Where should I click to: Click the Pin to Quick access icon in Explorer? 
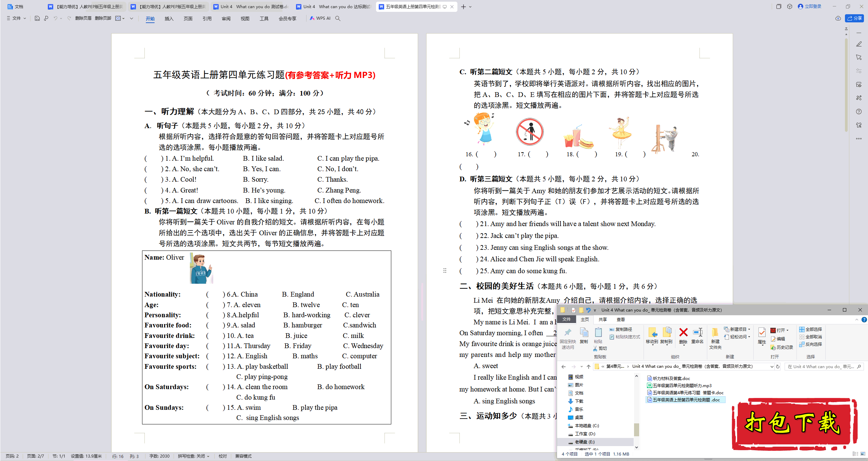(x=568, y=338)
